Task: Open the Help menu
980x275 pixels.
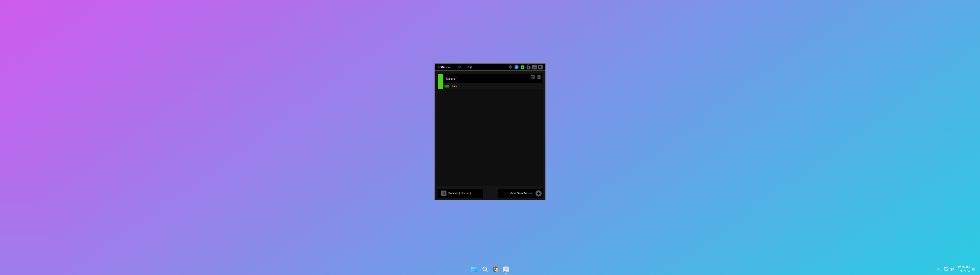Action: (x=469, y=67)
